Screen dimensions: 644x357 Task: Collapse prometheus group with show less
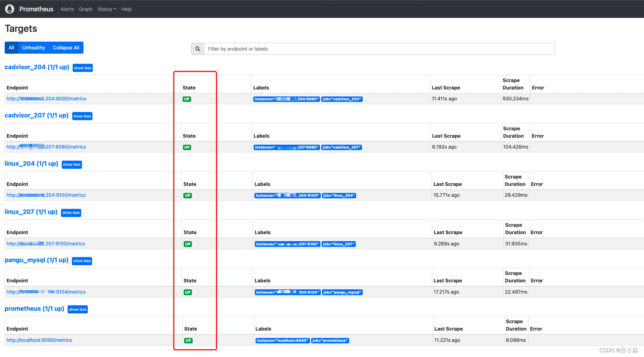(78, 310)
